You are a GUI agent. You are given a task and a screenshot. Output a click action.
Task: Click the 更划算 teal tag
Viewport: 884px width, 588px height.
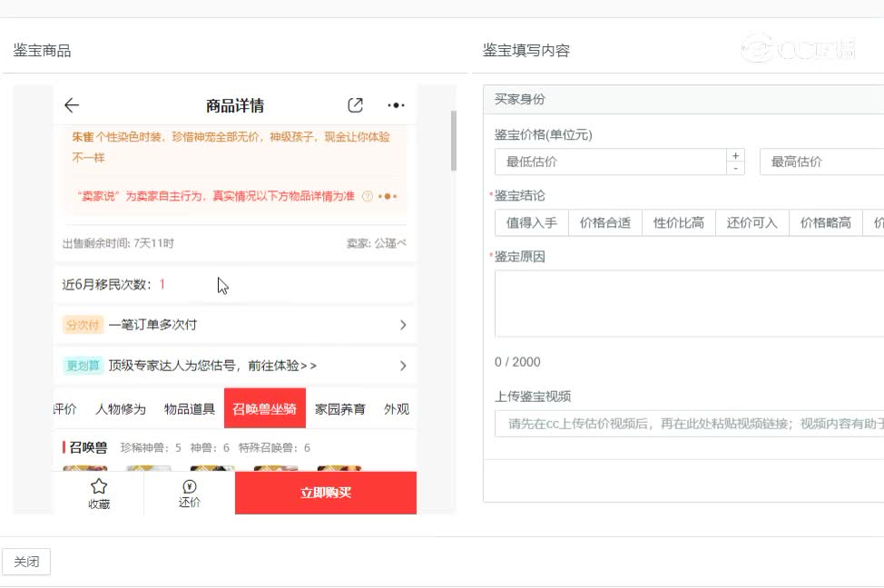click(83, 366)
